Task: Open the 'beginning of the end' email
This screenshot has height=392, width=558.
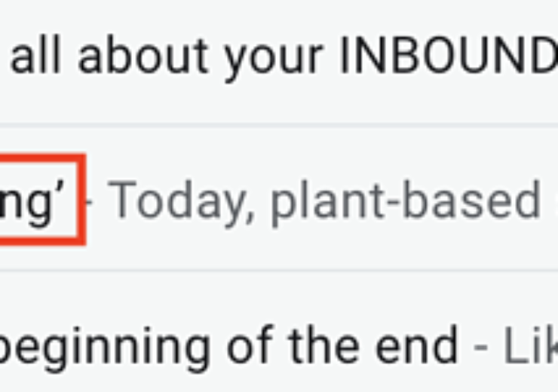Action: (226, 347)
